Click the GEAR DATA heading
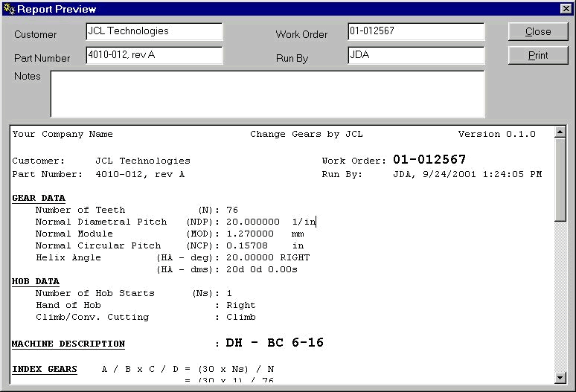 tap(39, 198)
